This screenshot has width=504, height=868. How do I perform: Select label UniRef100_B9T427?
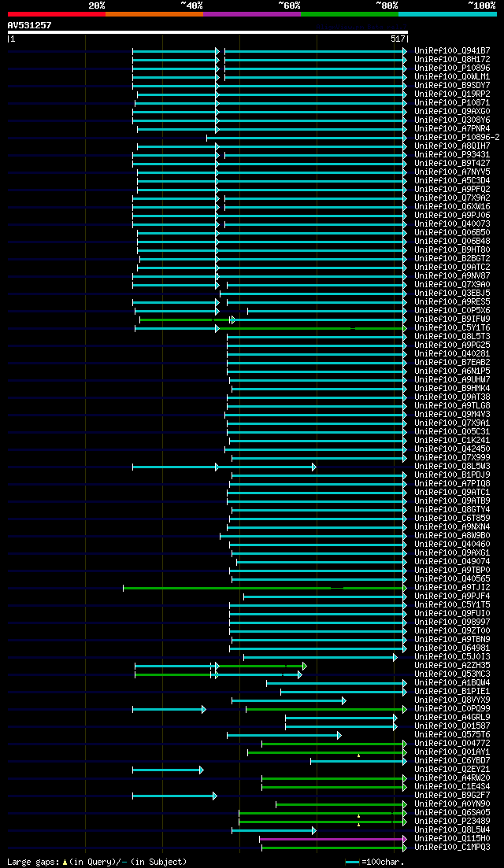pos(453,164)
